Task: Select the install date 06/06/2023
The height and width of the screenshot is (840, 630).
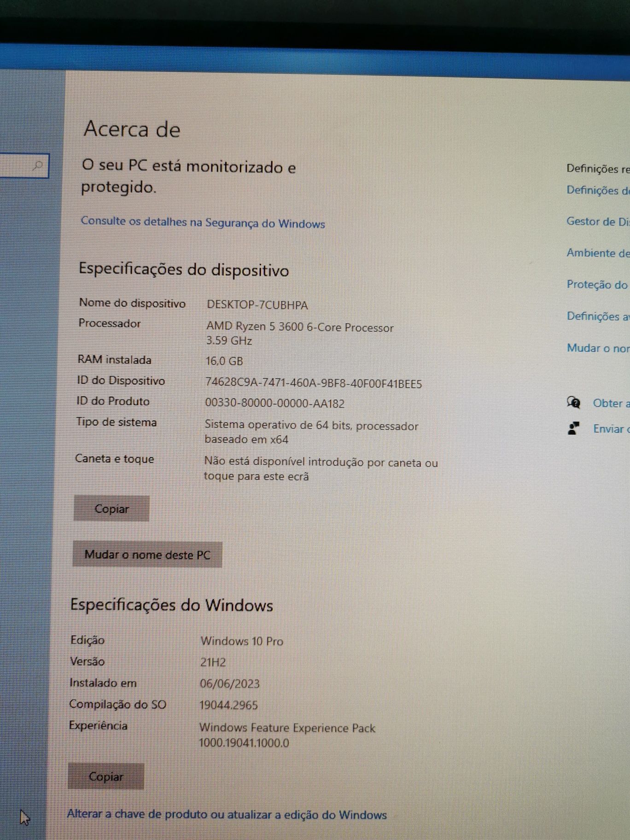Action: coord(229,683)
